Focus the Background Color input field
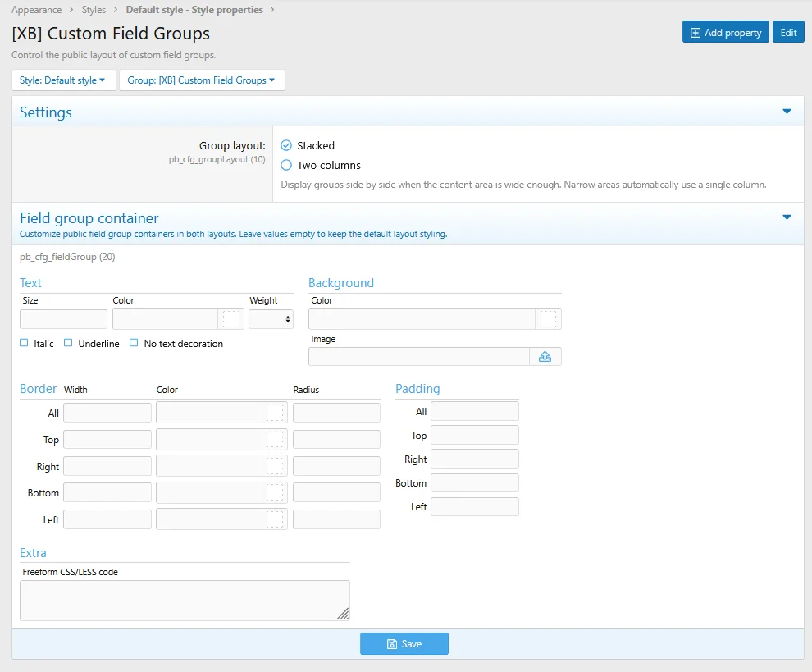Viewport: 812px width, 672px height. 422,319
